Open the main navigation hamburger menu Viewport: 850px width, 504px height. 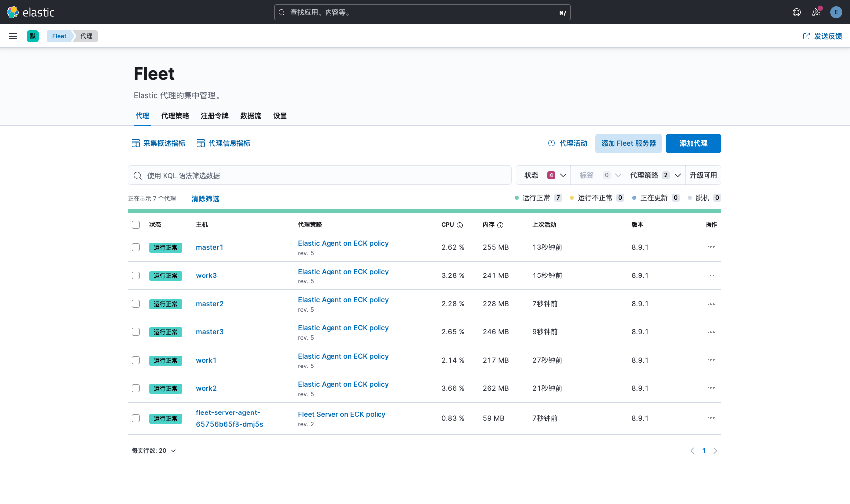pyautogui.click(x=13, y=36)
